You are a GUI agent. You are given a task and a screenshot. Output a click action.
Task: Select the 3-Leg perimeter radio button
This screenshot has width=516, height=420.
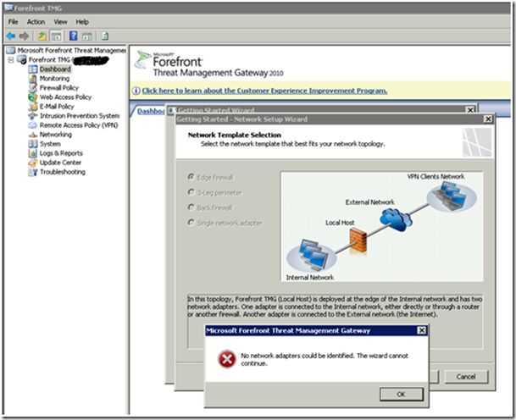[x=191, y=192]
